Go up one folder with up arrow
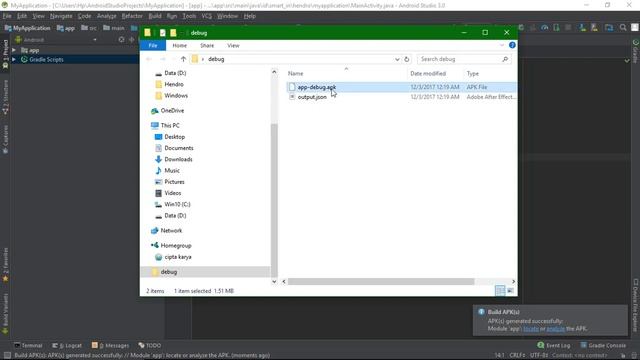Image resolution: width=640 pixels, height=360 pixels. click(x=183, y=59)
